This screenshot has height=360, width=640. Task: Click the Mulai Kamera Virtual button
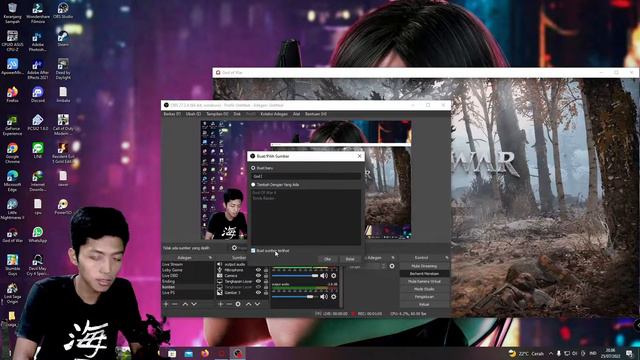point(424,282)
